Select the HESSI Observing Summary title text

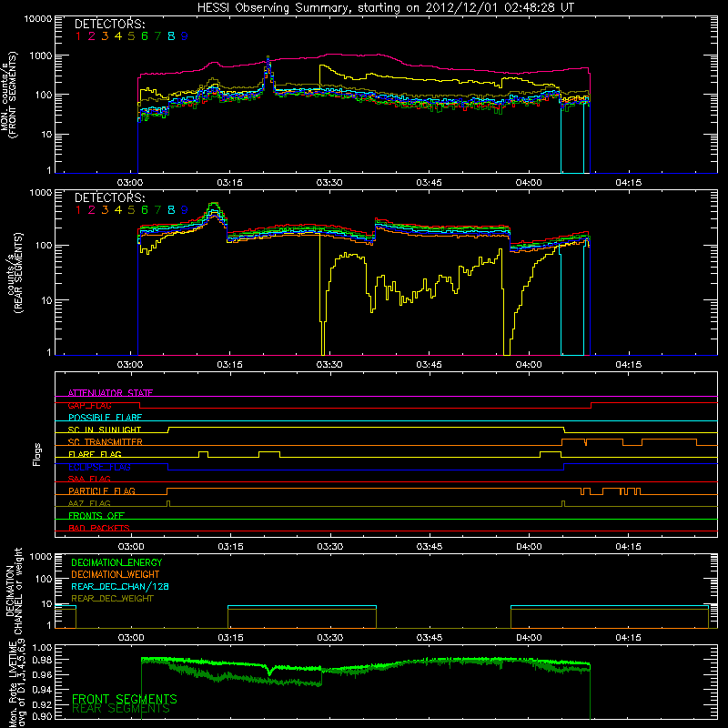[385, 8]
